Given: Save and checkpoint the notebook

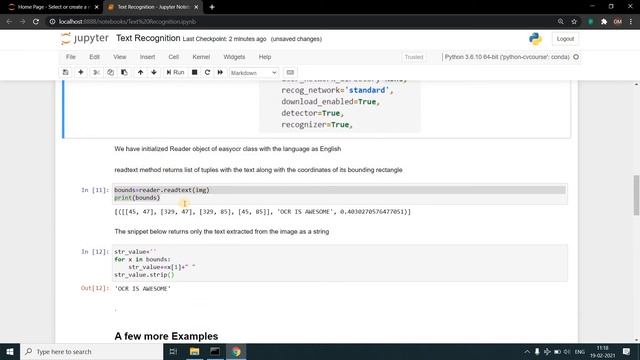Looking at the screenshot, I should [65, 72].
